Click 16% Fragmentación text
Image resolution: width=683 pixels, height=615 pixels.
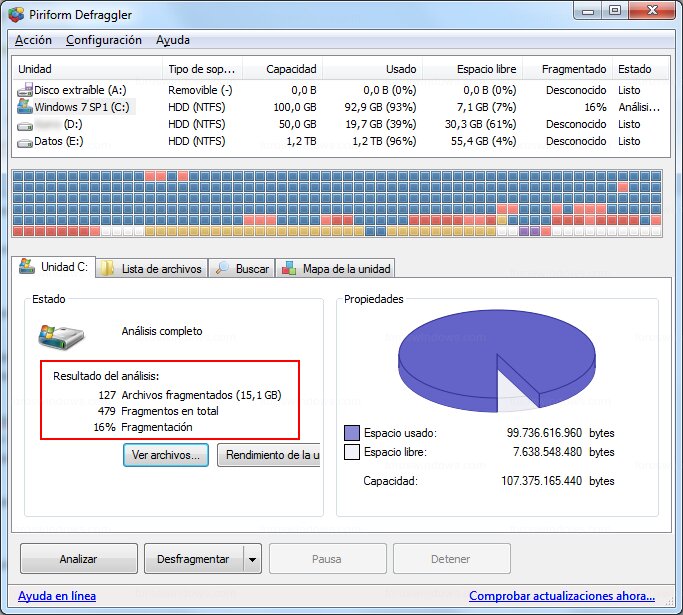point(143,427)
